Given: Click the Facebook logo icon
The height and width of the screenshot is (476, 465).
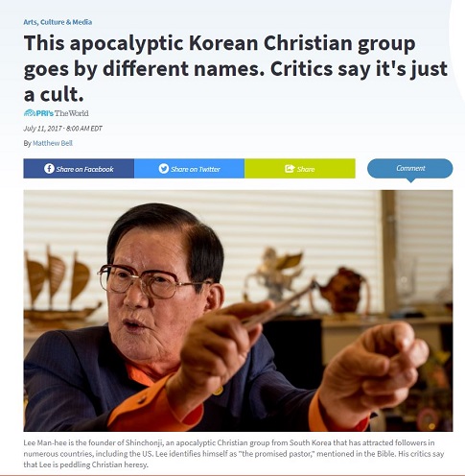Looking at the screenshot, I should (49, 169).
